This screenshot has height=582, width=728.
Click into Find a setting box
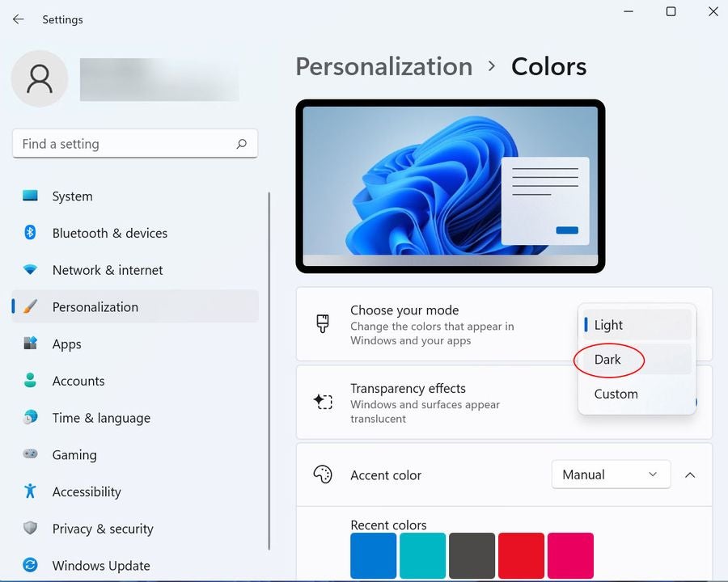[x=134, y=144]
